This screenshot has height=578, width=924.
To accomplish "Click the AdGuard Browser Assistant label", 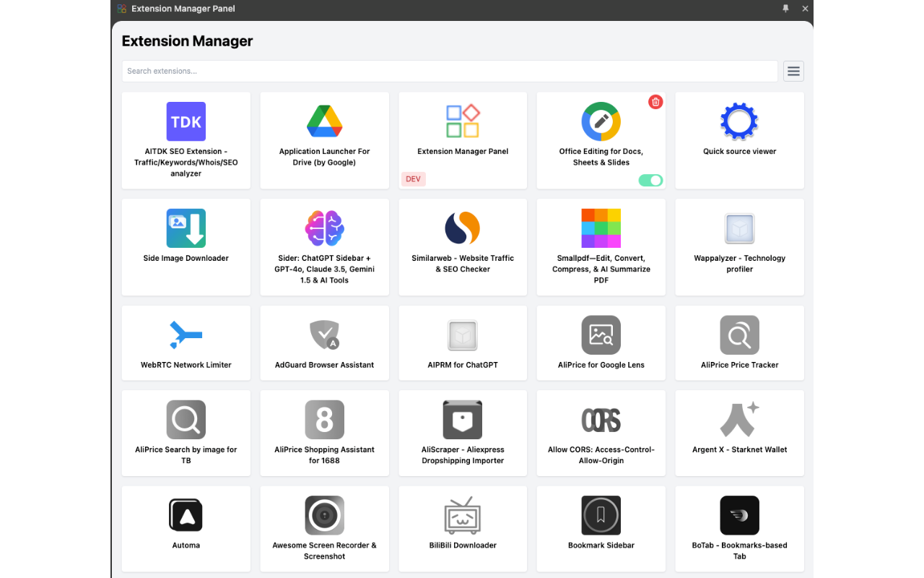I will coord(325,365).
